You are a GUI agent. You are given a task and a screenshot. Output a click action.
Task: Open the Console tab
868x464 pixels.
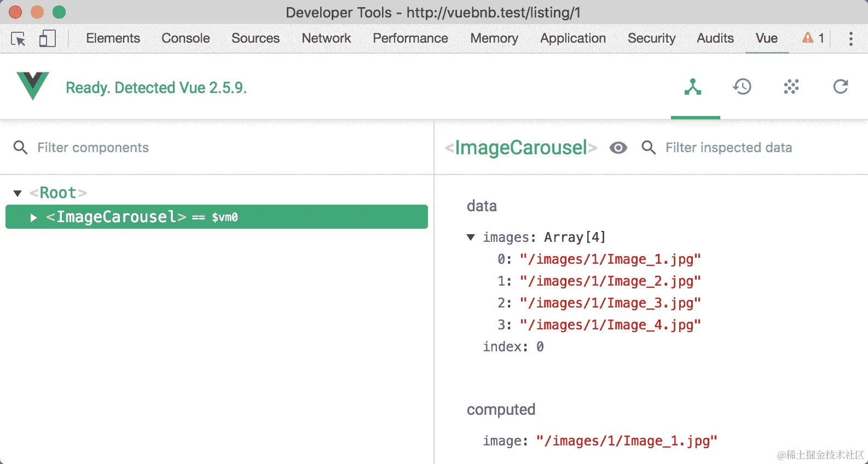pos(186,38)
